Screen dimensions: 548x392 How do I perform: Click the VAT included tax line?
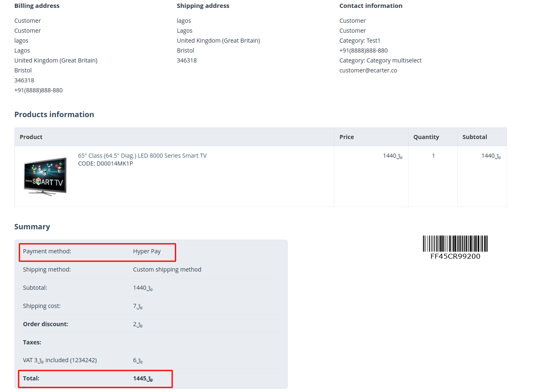60,360
